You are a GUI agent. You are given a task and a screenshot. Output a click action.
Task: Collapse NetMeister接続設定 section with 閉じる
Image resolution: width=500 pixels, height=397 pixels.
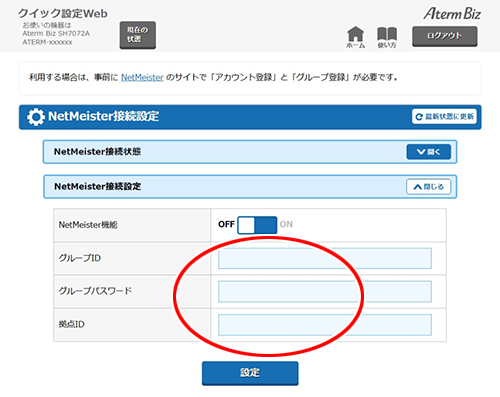[428, 187]
